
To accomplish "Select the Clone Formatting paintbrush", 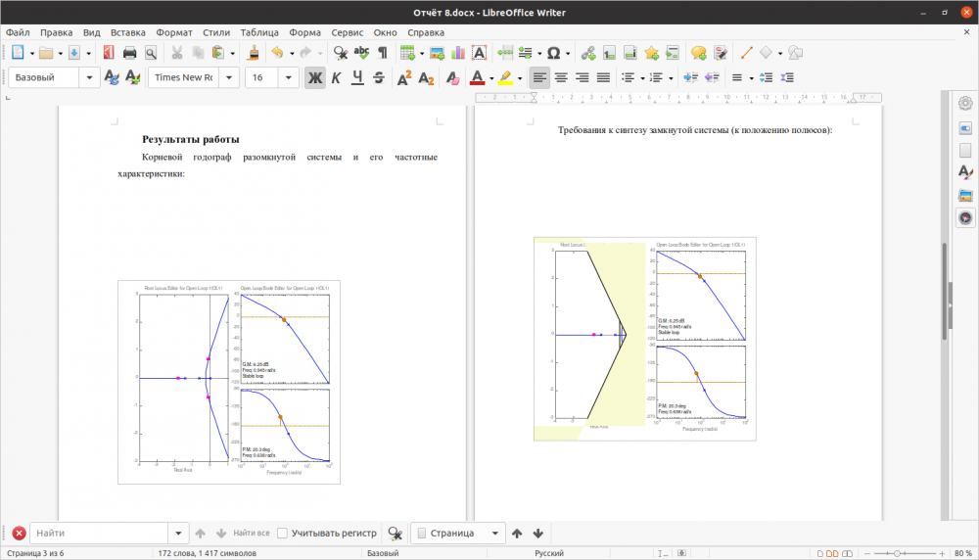I will click(x=254, y=53).
